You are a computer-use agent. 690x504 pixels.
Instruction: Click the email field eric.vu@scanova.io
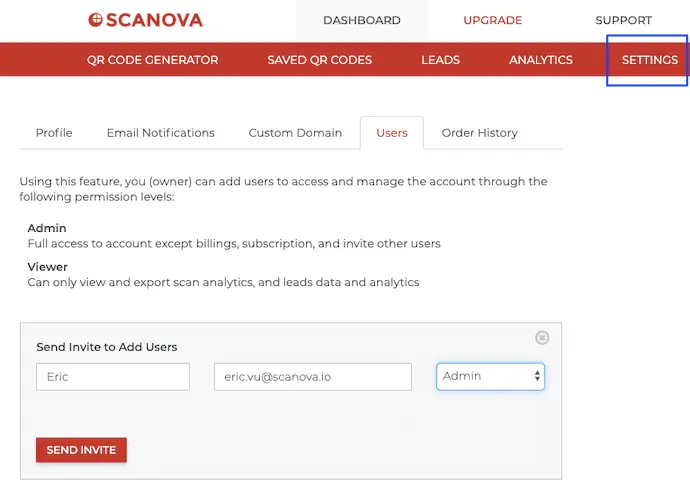pyautogui.click(x=313, y=377)
